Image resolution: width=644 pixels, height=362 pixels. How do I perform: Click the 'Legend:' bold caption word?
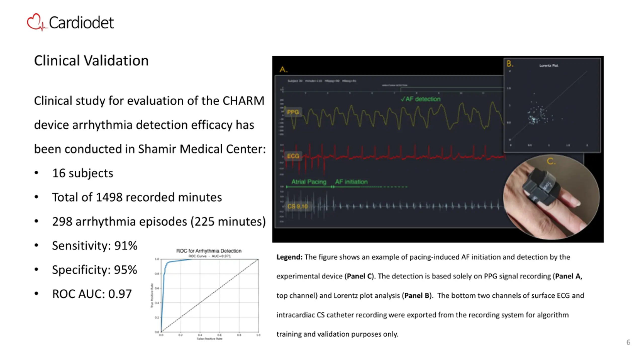(289, 257)
